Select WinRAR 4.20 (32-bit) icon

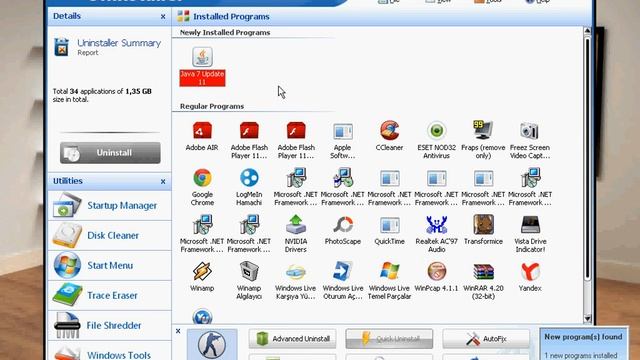tap(483, 281)
